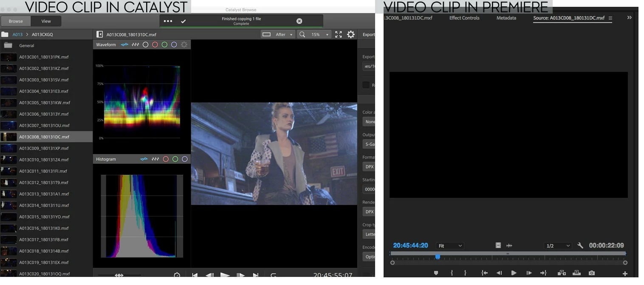Open the DPX format dropdown
Viewport: 644px width, 285px height.
(369, 167)
